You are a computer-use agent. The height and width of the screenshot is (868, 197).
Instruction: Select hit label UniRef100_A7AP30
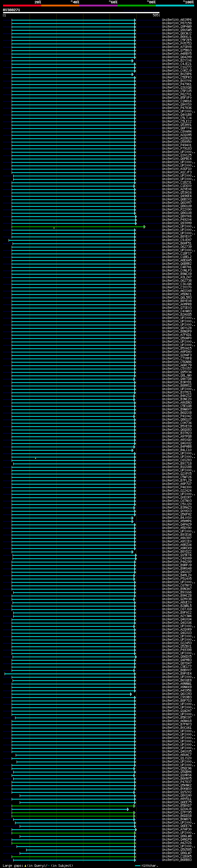click(x=177, y=829)
